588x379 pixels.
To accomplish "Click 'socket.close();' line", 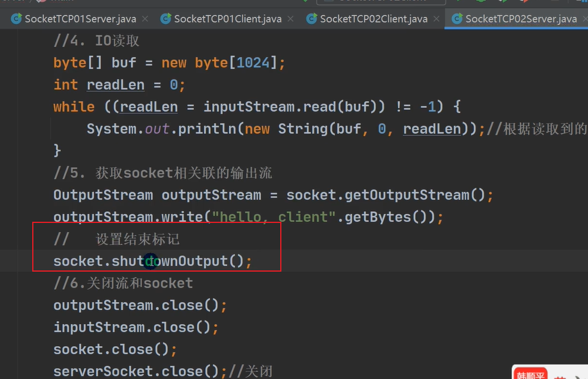I will (x=115, y=349).
